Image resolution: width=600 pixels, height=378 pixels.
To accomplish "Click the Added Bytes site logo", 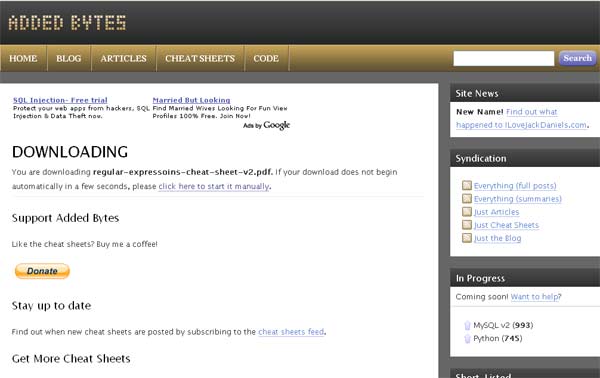I will [67, 23].
